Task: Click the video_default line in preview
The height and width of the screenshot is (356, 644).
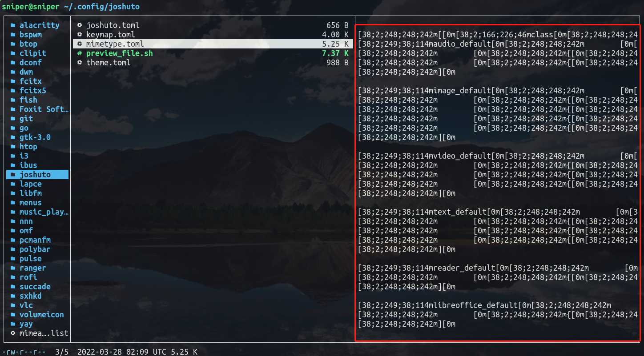Action: click(498, 156)
